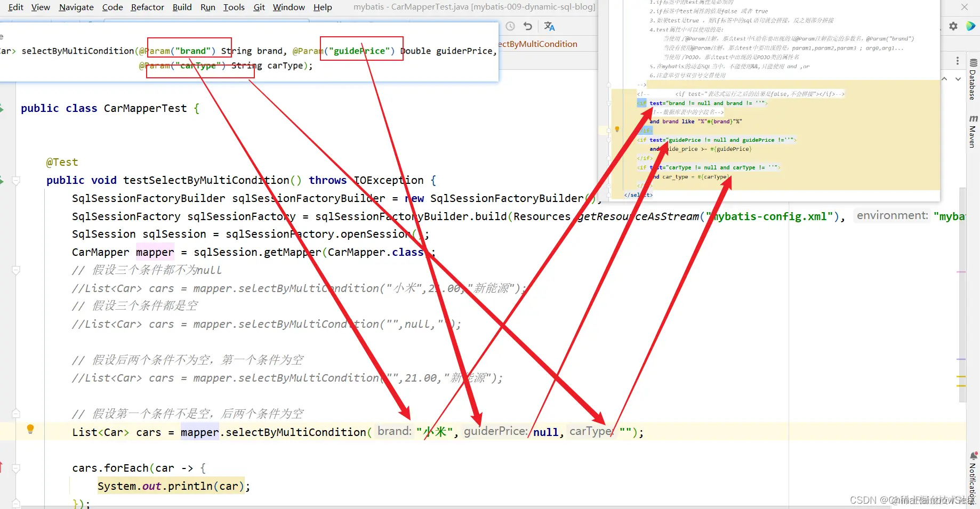The width and height of the screenshot is (980, 509).
Task: Click run gutter icon beside testSelectByMultiCondition method
Action: [x=2, y=181]
